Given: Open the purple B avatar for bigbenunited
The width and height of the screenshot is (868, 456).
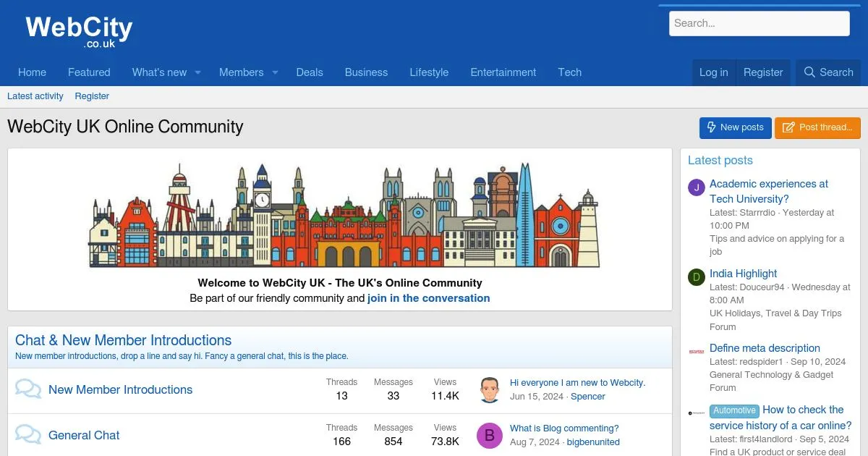Looking at the screenshot, I should click(490, 435).
